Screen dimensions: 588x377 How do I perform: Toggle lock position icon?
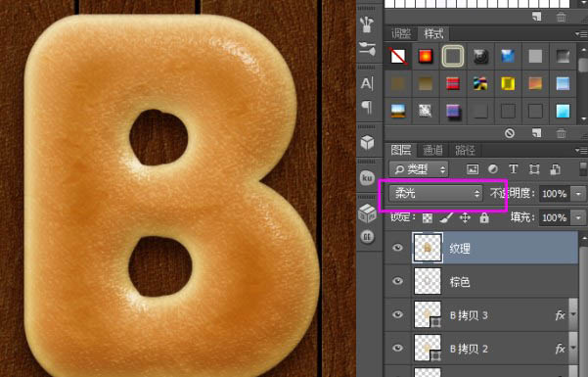pyautogui.click(x=465, y=217)
